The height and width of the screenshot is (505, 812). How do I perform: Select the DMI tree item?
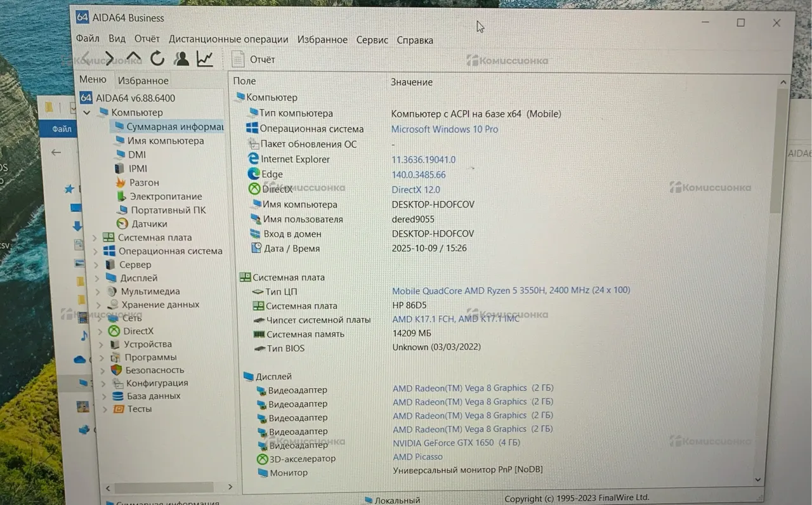pos(136,155)
